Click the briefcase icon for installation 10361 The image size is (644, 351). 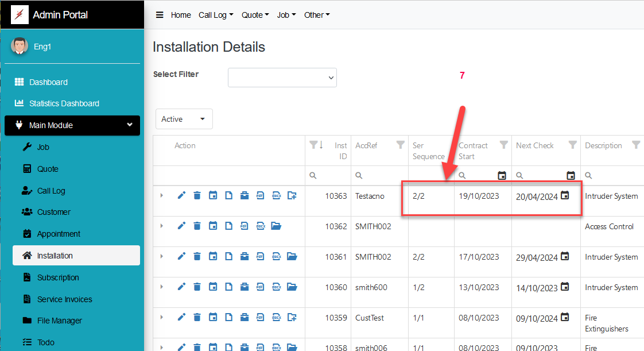(245, 256)
